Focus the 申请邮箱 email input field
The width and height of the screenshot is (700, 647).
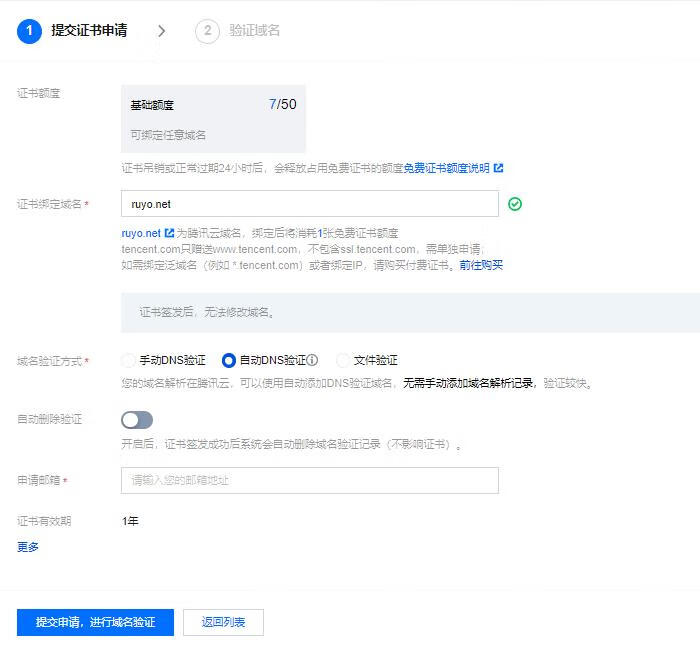click(x=309, y=481)
